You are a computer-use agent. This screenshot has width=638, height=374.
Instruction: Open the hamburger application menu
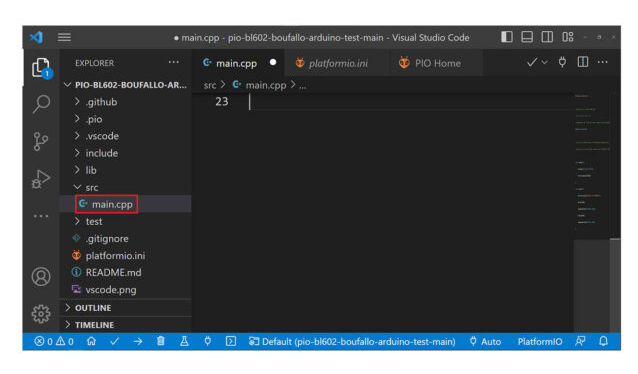click(64, 37)
